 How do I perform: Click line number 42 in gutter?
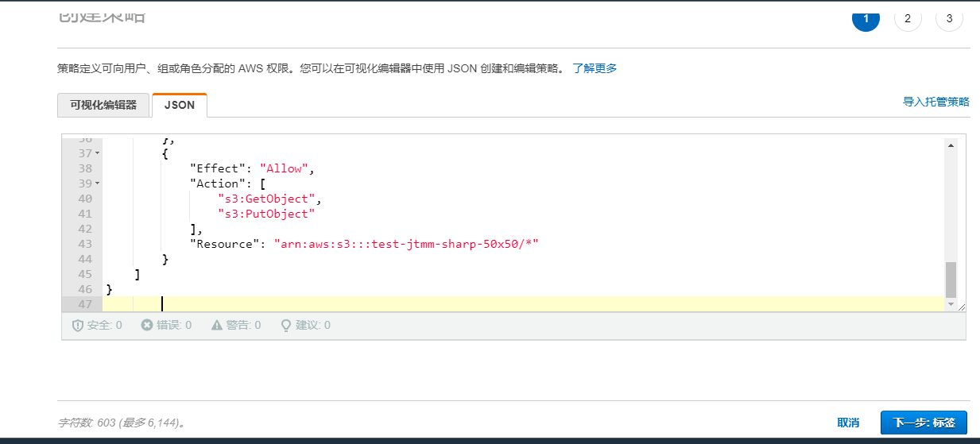click(85, 229)
